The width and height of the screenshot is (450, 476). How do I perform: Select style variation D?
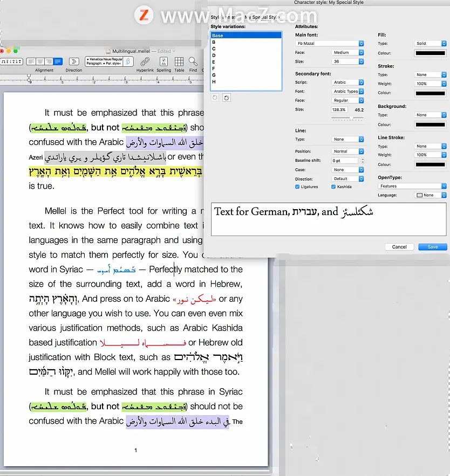246,55
